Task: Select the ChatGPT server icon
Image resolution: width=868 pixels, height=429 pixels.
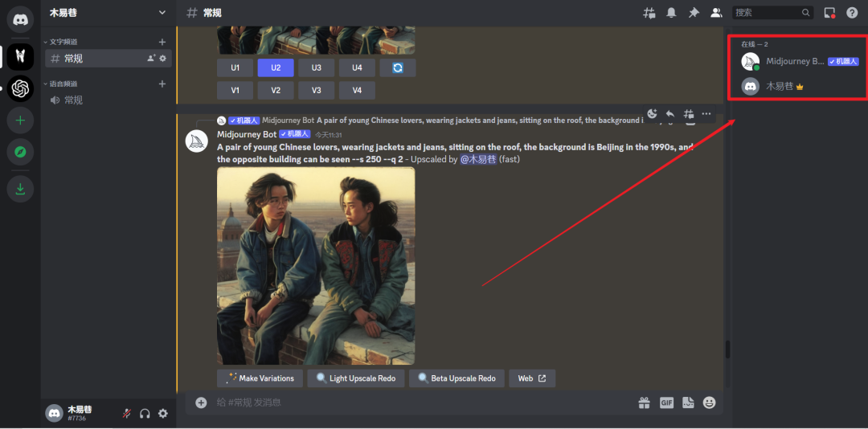Action: (x=20, y=88)
